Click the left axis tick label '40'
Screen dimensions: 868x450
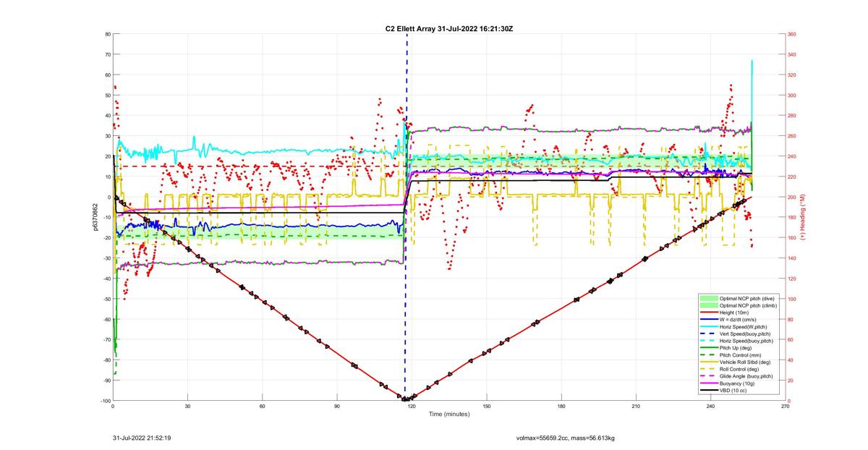click(x=107, y=116)
